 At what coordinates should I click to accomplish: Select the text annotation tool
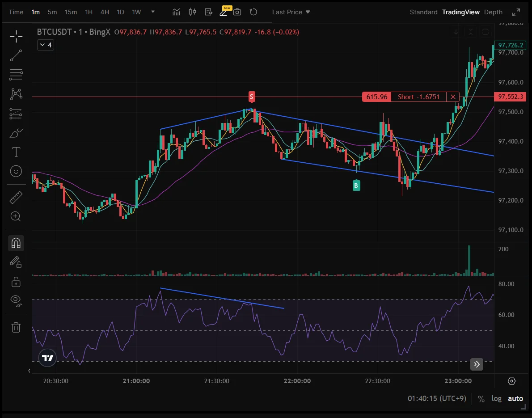[16, 152]
